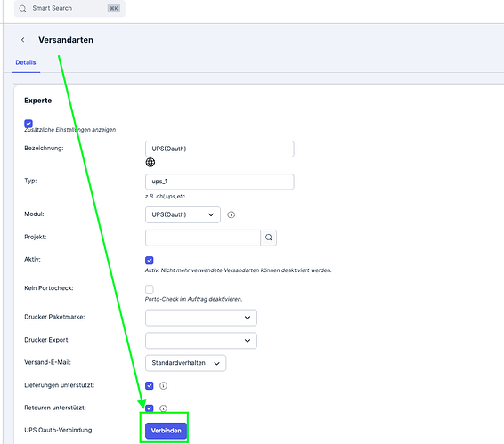Click the Projekt search magnifier button

pyautogui.click(x=269, y=238)
